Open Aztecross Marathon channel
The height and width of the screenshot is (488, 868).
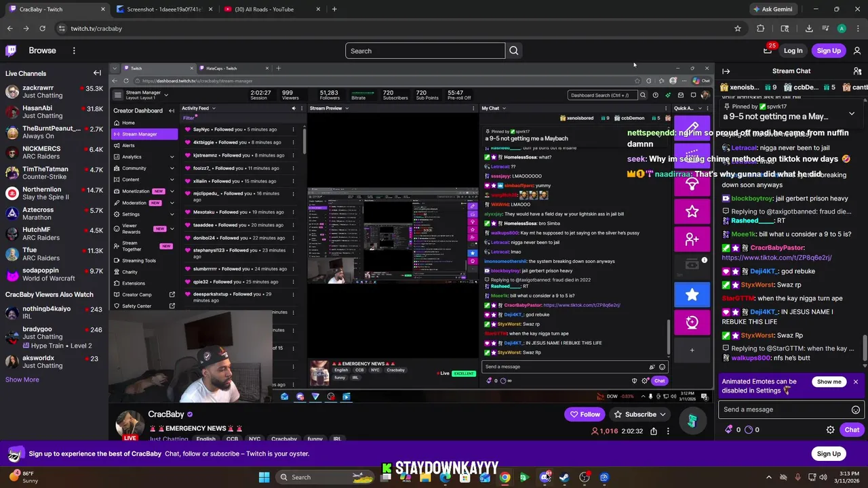54,213
